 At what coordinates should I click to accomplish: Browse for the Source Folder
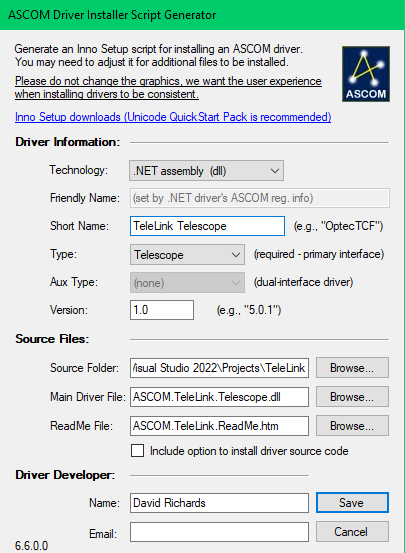point(352,368)
